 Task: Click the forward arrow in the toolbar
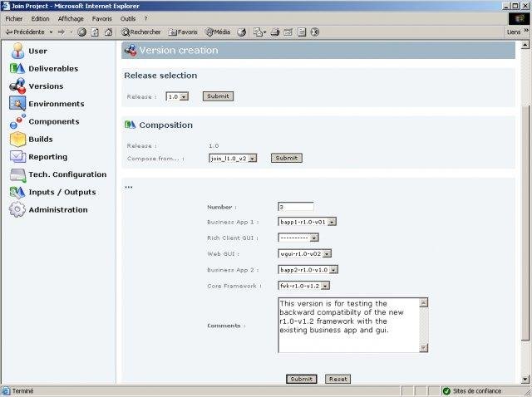62,32
